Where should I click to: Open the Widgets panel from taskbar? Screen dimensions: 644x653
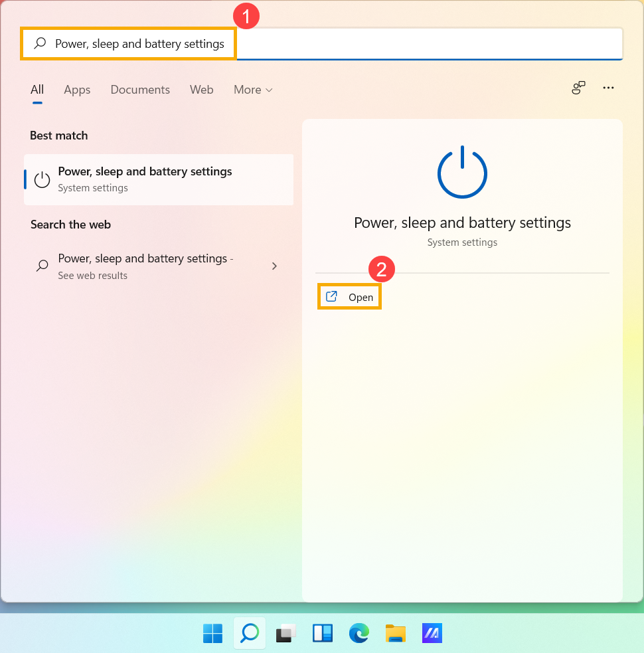[323, 634]
